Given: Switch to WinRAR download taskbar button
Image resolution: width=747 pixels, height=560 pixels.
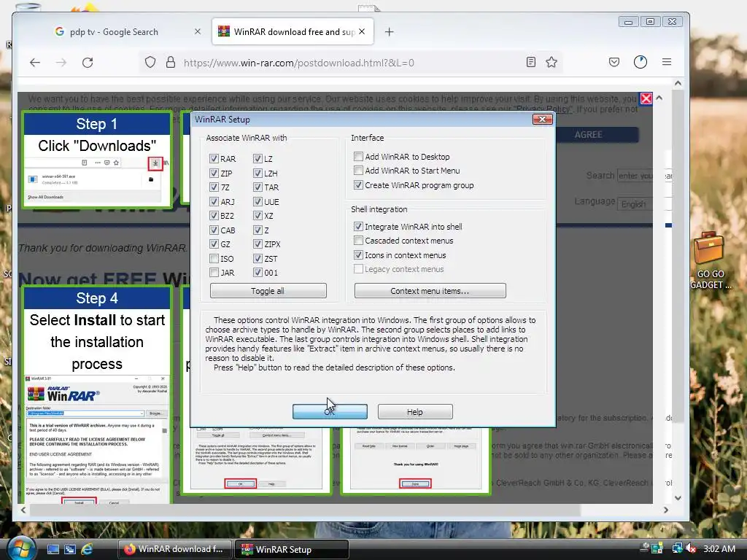Looking at the screenshot, I should (x=174, y=549).
